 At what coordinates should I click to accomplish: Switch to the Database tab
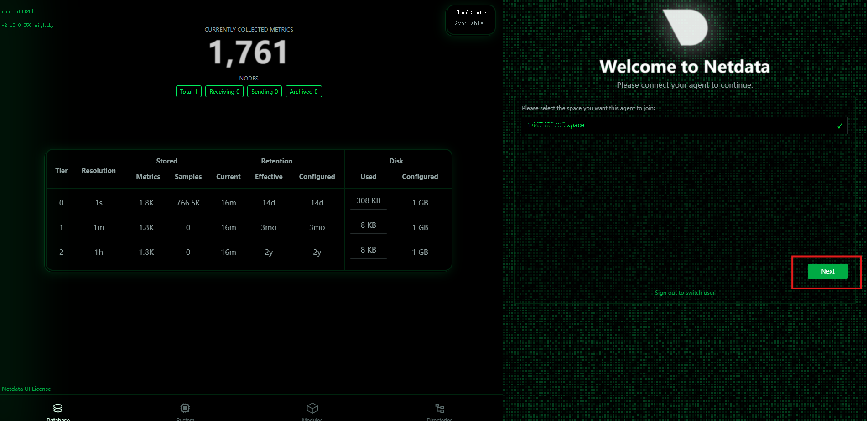click(58, 412)
